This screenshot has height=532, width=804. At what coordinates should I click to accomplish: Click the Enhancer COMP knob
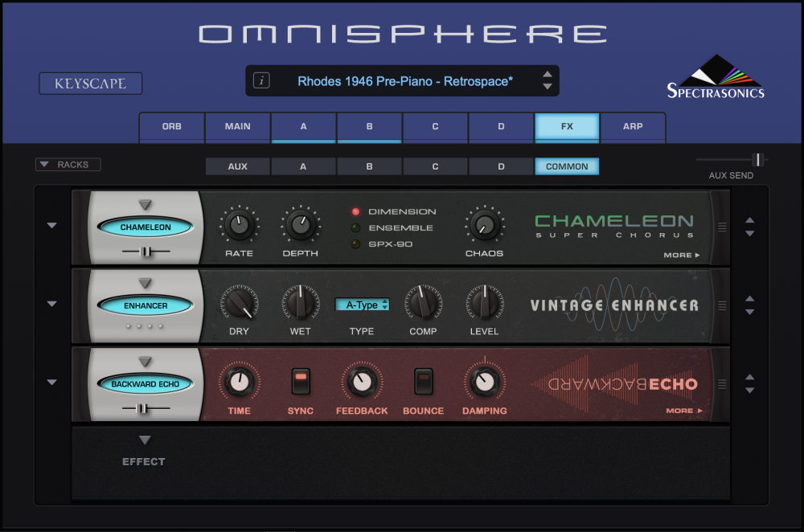[x=423, y=303]
